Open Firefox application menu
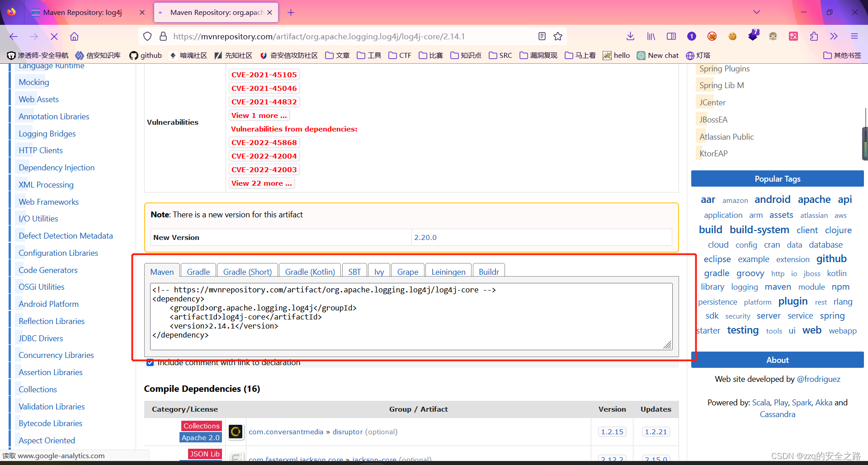Screen dimensions: 868x465 [x=854, y=36]
